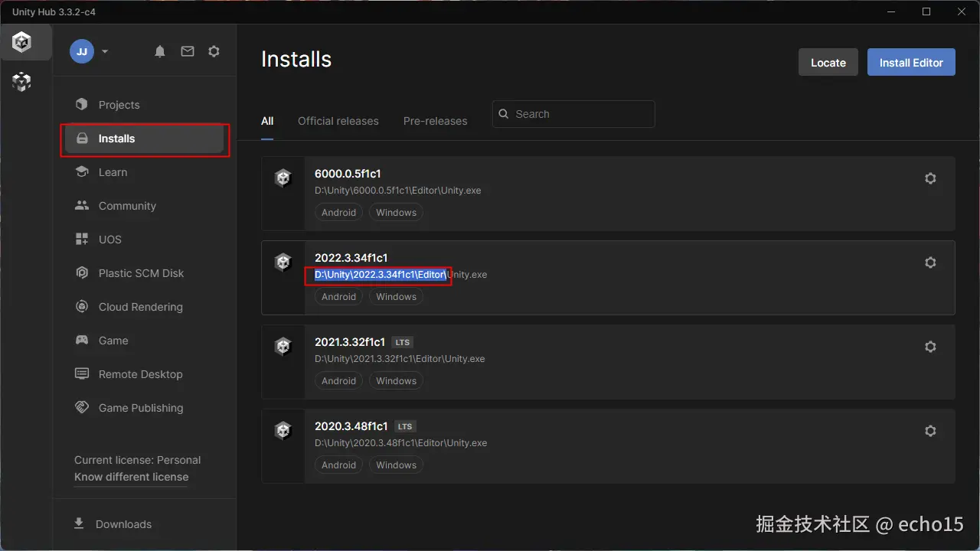Go to Projects in sidebar
The width and height of the screenshot is (980, 551).
coord(145,105)
